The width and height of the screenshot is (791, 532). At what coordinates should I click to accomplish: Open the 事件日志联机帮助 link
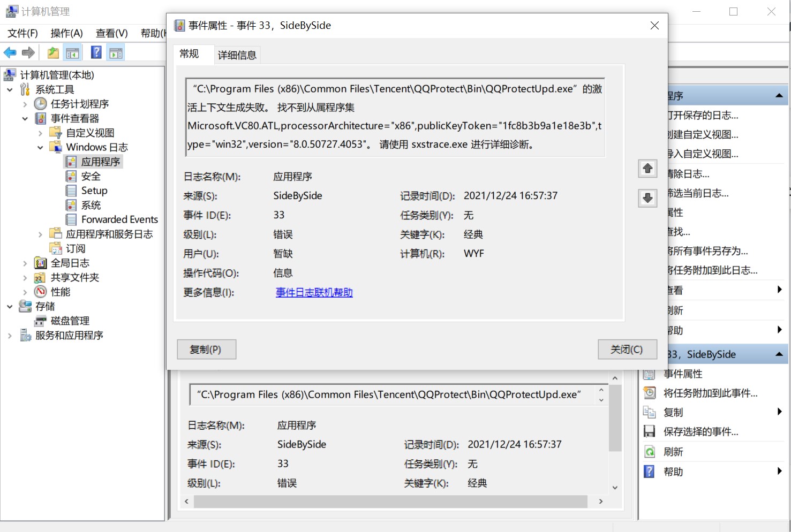click(x=313, y=292)
